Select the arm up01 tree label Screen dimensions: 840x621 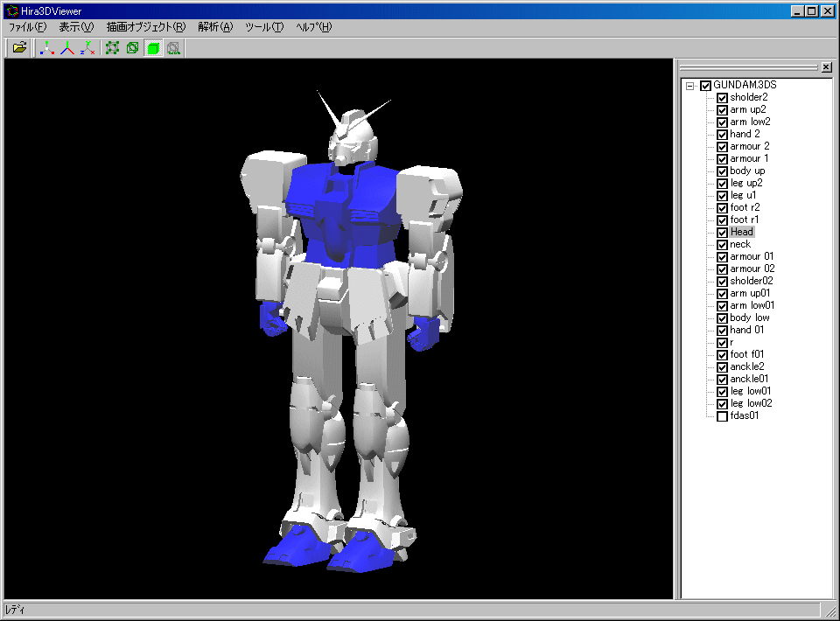point(750,293)
